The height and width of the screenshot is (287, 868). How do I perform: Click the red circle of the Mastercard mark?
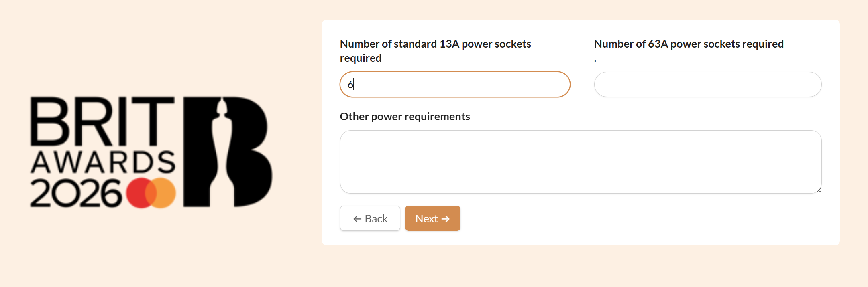point(139,193)
